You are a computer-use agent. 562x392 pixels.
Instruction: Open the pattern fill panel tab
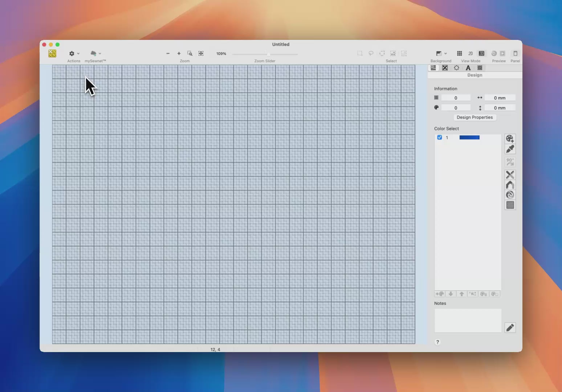(x=480, y=68)
